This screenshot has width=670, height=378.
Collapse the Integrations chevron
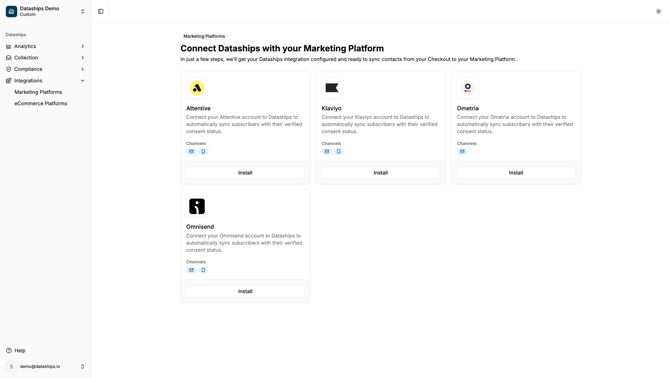pyautogui.click(x=82, y=81)
